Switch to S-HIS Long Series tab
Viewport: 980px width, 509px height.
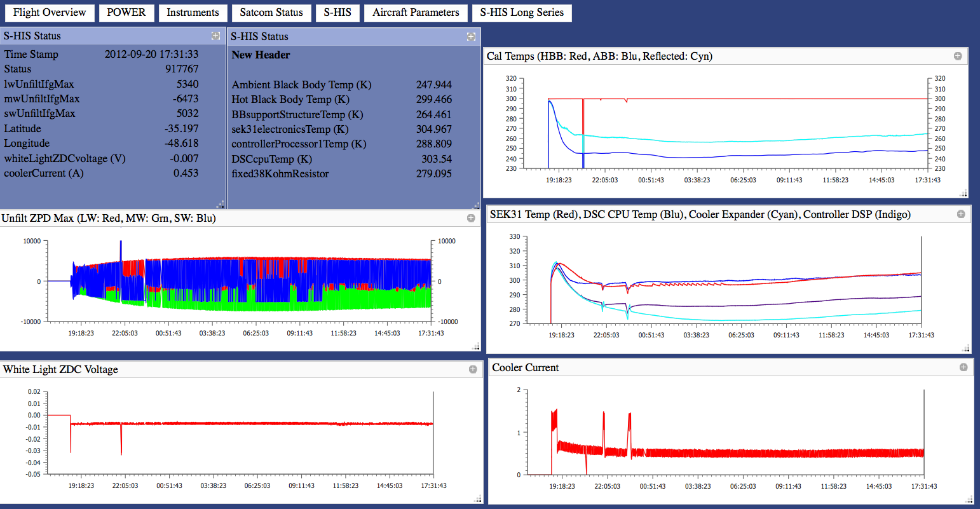[522, 13]
